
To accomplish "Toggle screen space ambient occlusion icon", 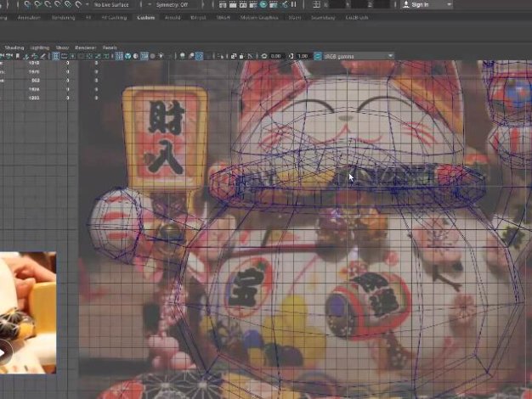I will coord(182,56).
